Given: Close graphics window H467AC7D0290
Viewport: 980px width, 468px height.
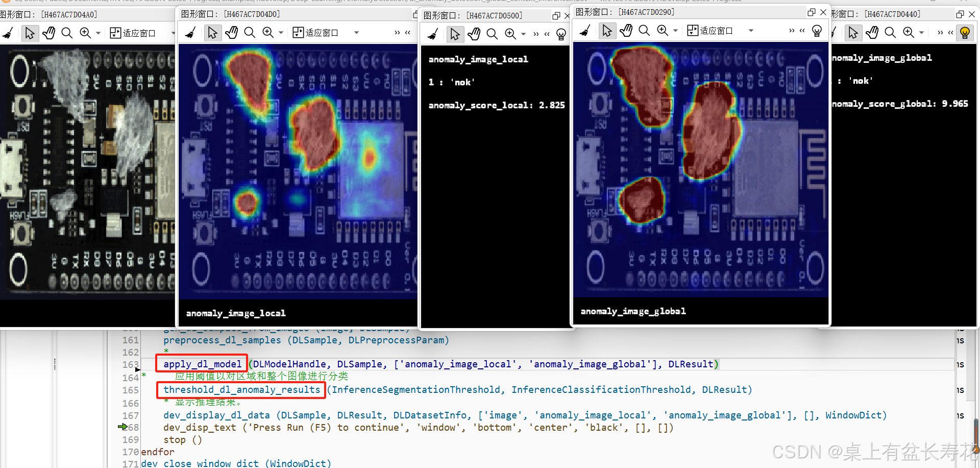Looking at the screenshot, I should (823, 12).
